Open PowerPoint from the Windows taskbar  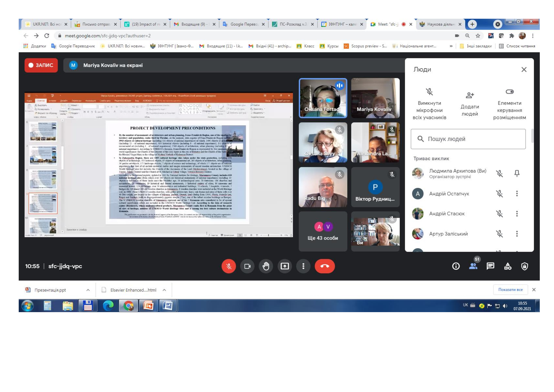[x=149, y=306]
